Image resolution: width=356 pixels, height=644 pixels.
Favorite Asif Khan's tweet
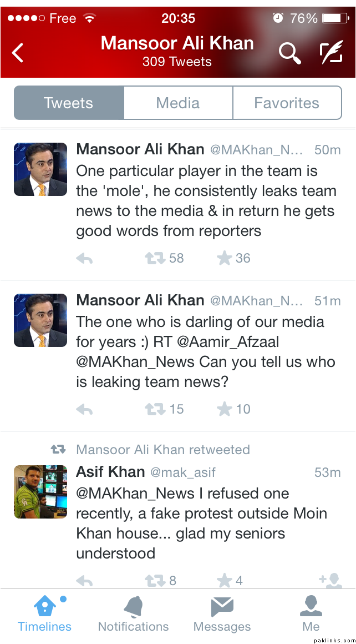[x=224, y=580]
